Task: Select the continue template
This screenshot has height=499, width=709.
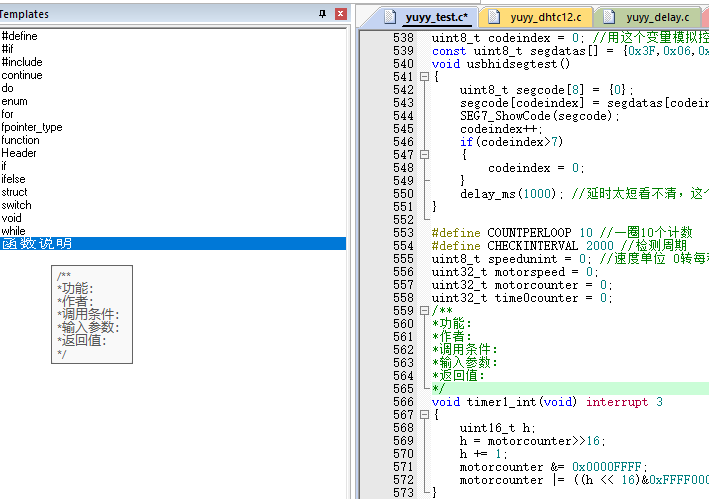Action: pos(173,75)
